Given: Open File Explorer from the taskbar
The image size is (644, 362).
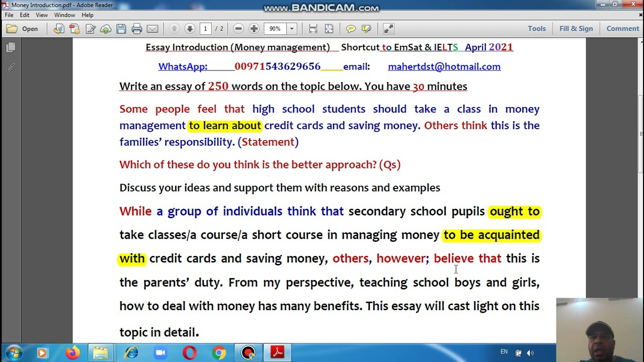Looking at the screenshot, I should pyautogui.click(x=101, y=353).
